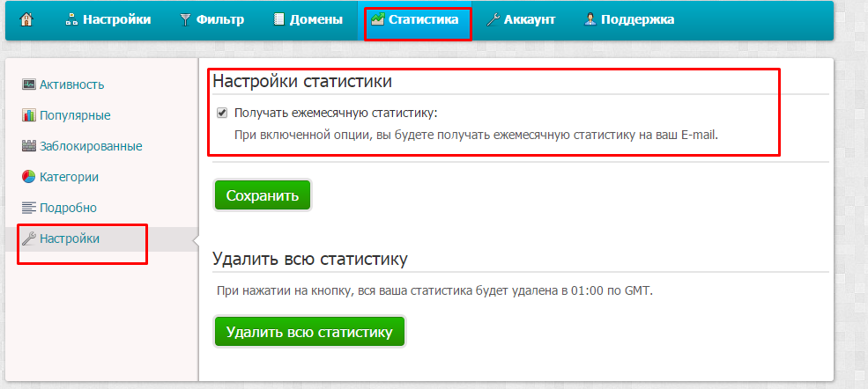
Task: Click the network icon beside top Настройки
Action: (71, 20)
